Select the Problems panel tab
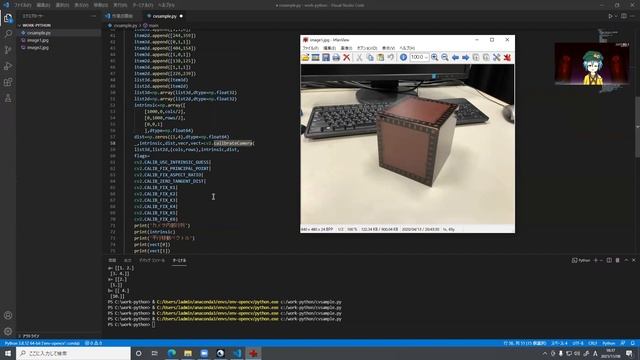This screenshot has height=360, width=640. [x=112, y=260]
